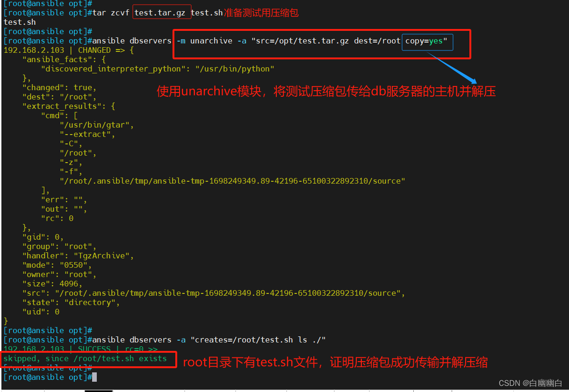
Task: Click the "changed": true line
Action: pyautogui.click(x=59, y=87)
